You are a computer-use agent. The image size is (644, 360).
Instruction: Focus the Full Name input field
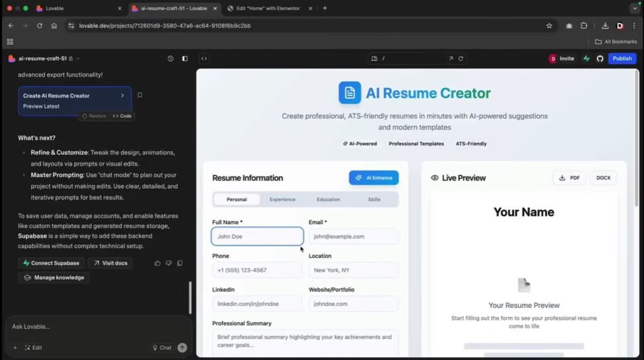point(257,236)
